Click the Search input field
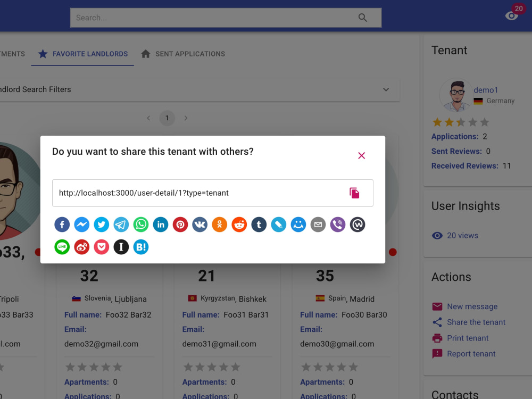 pyautogui.click(x=226, y=18)
